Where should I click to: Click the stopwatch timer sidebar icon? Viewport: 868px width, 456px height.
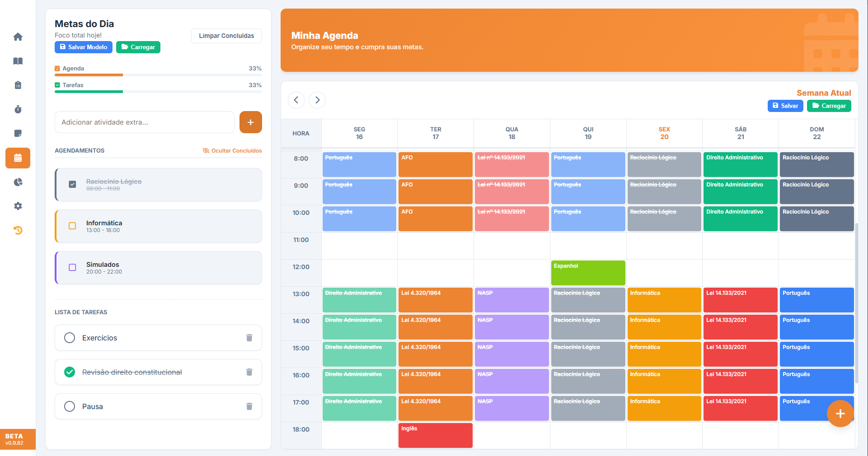(x=18, y=109)
